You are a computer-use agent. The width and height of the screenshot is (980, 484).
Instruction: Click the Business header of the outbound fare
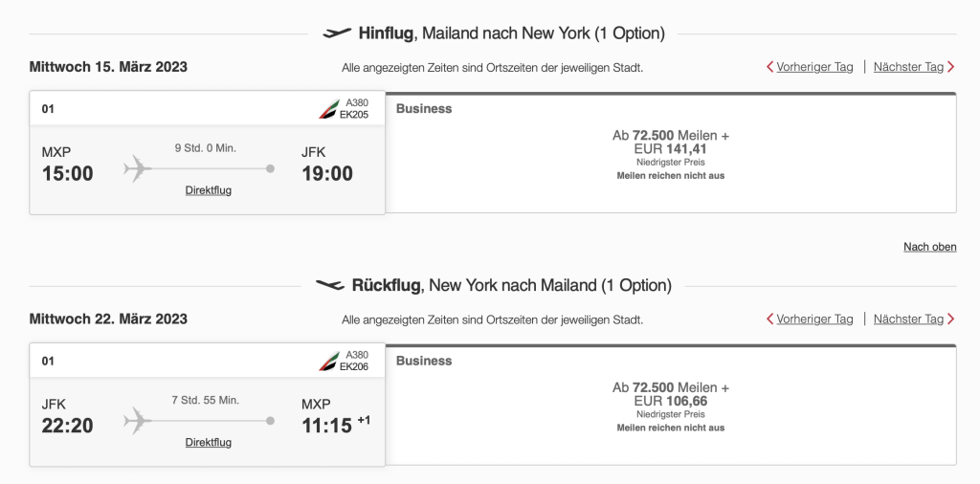point(424,109)
